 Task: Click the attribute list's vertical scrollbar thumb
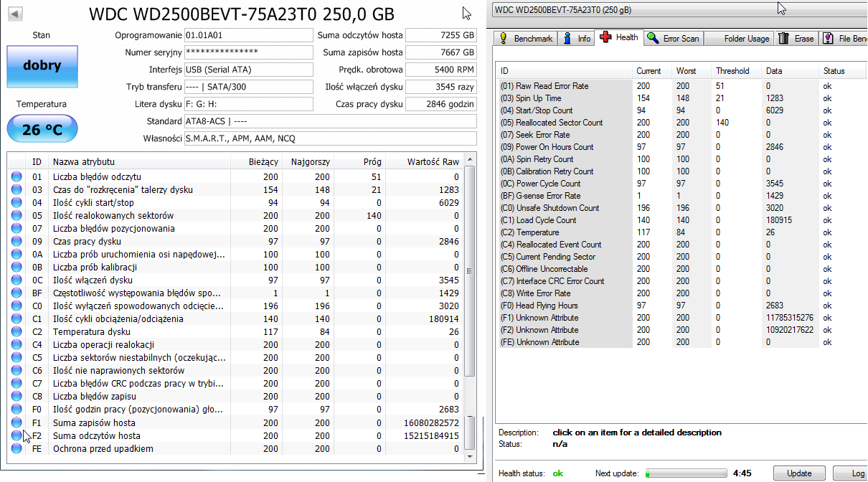click(x=471, y=271)
